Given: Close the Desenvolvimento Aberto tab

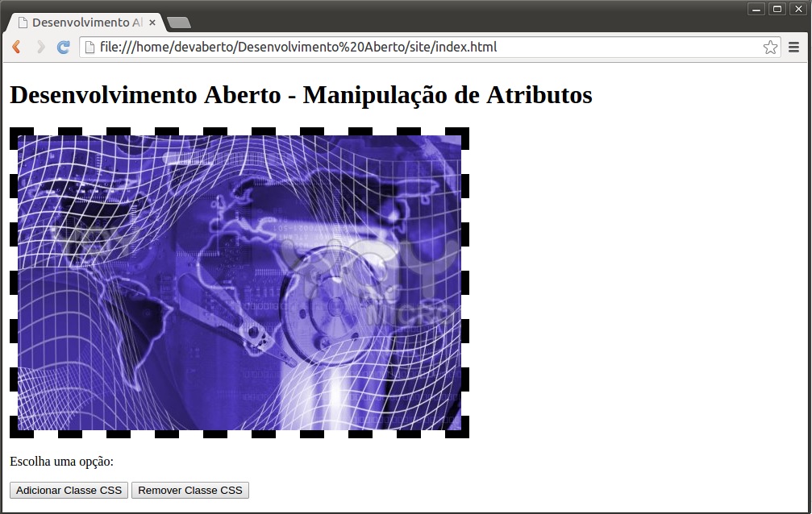Looking at the screenshot, I should [x=152, y=23].
